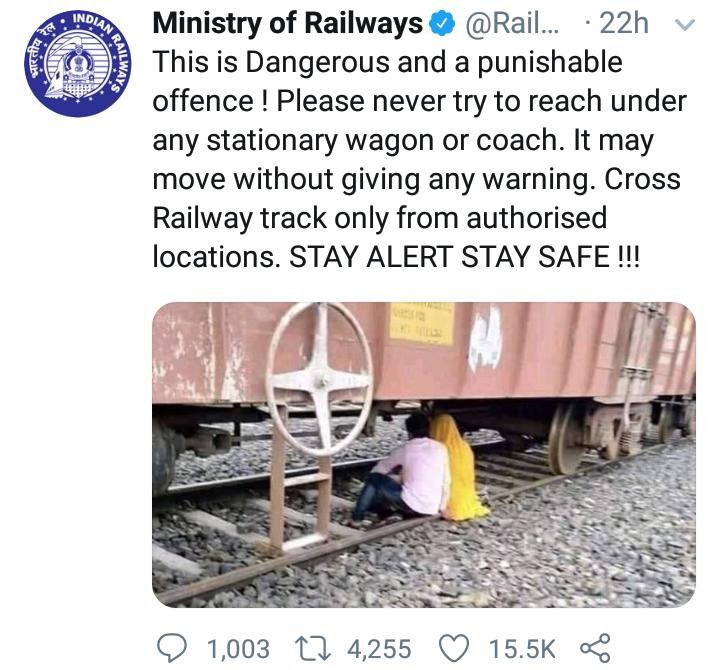The image size is (720, 670).
Task: Click the yellow sign on the wagon
Action: point(422,324)
